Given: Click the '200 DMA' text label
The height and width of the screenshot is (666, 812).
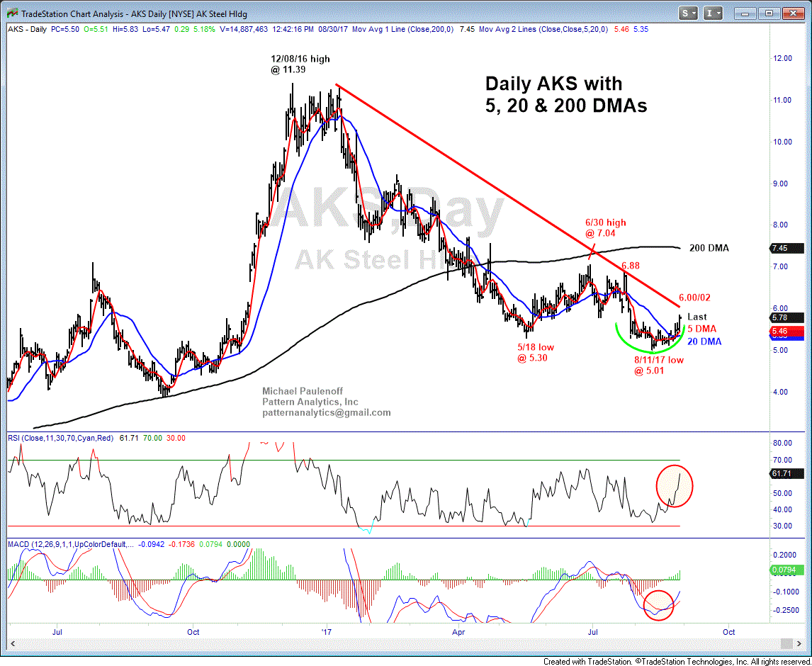Looking at the screenshot, I should [x=709, y=248].
